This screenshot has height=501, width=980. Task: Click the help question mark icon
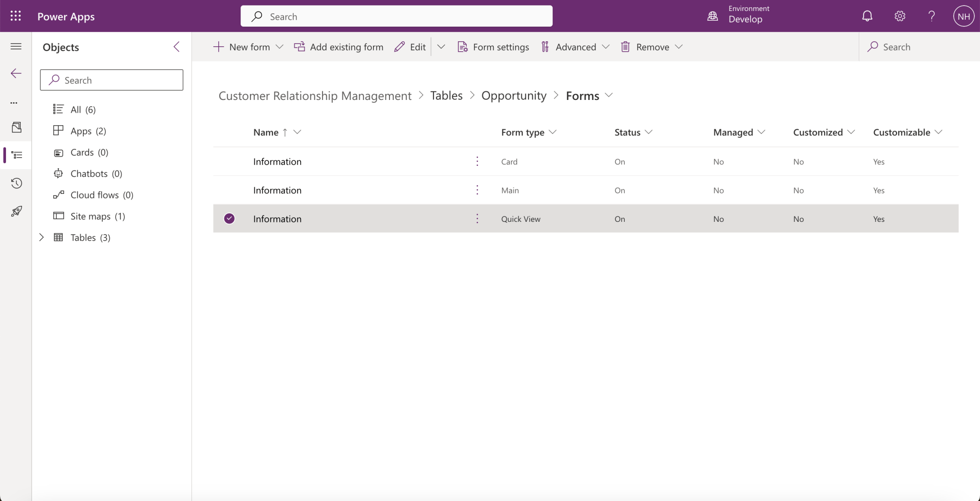931,16
